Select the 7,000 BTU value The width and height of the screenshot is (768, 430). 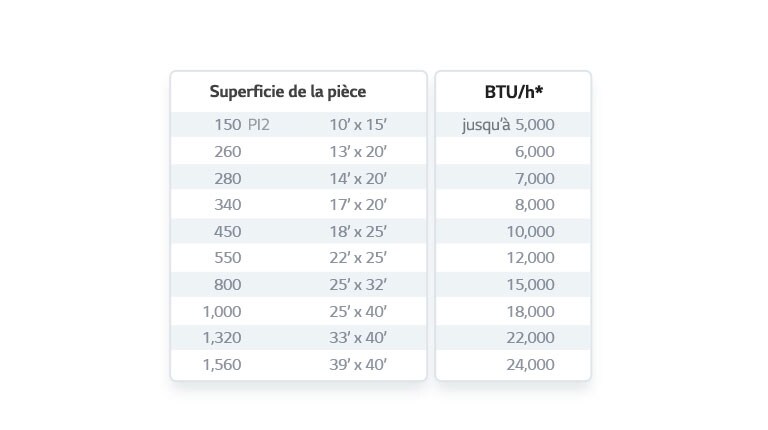pos(534,179)
